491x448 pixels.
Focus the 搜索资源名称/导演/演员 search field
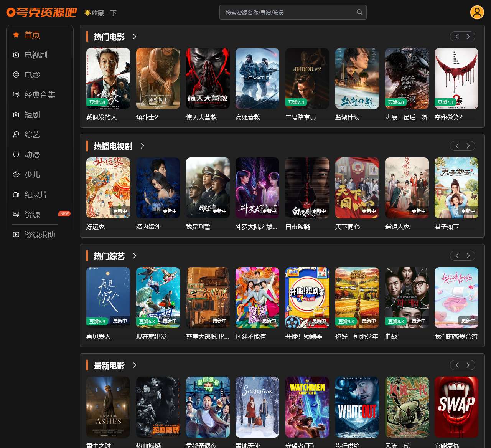(x=293, y=12)
